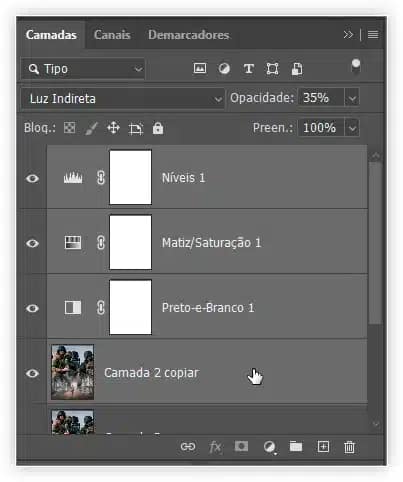Click the link layers icon
This screenshot has height=482, width=403.
[188, 446]
